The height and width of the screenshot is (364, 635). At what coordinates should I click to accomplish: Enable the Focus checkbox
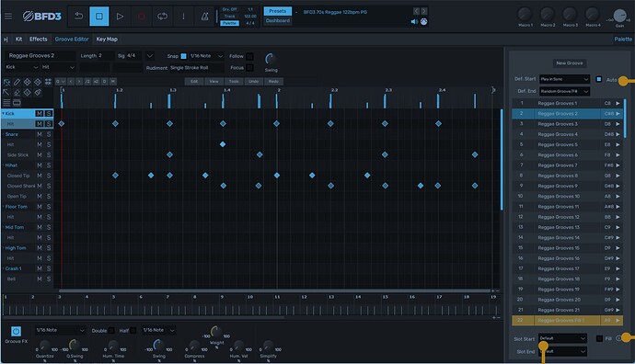click(250, 67)
